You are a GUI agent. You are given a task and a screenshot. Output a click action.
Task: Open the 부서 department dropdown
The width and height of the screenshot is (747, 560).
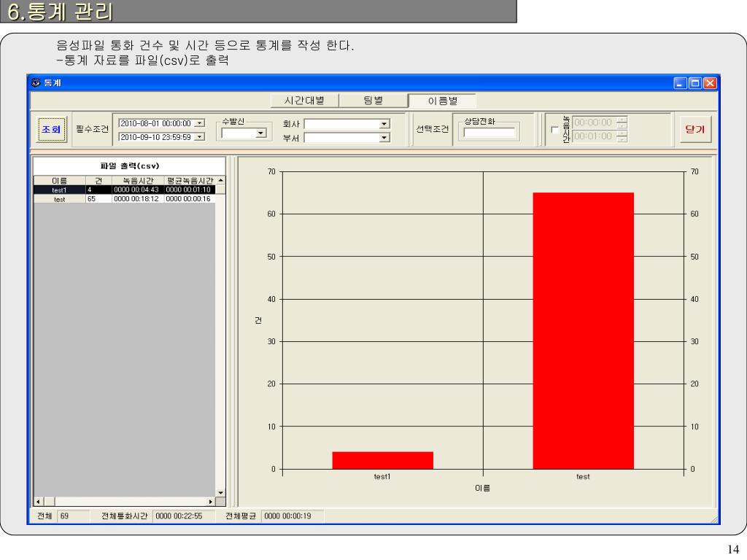coord(384,138)
